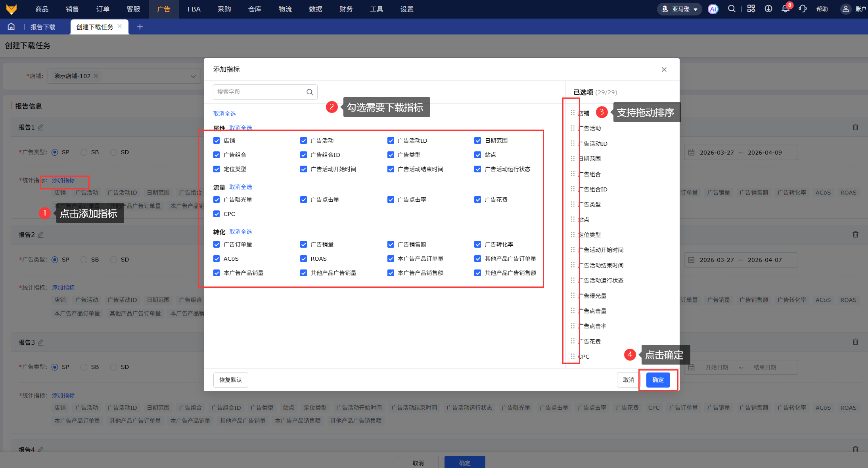Click 取消全选 link next to 流量
Viewport: 868px width, 468px height.
tap(240, 187)
